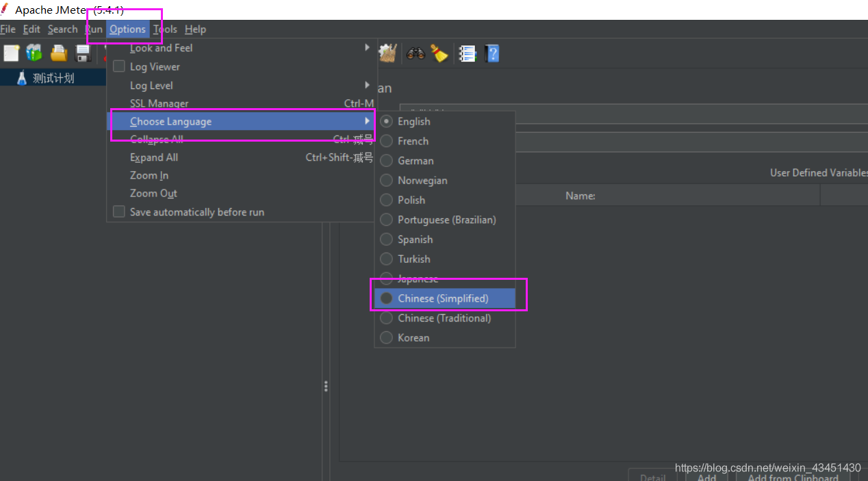This screenshot has width=868, height=481.
Task: Select Japanese language option
Action: point(444,278)
